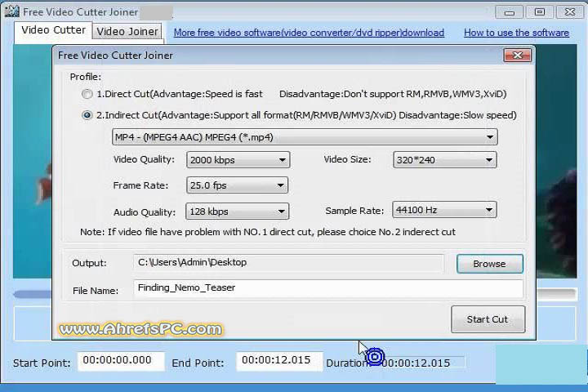Click the Note about indirect cut text
This screenshot has height=392, width=588.
268,232
